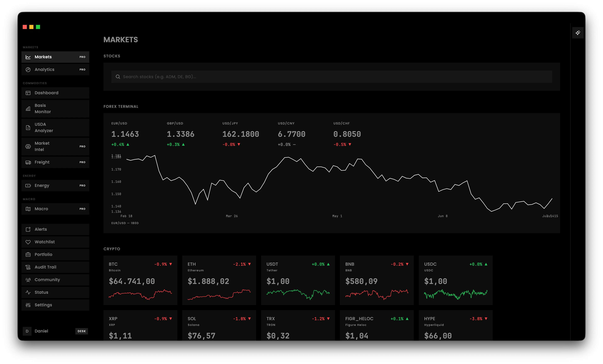Open the BNB crypto card
The image size is (603, 364).
pyautogui.click(x=377, y=280)
